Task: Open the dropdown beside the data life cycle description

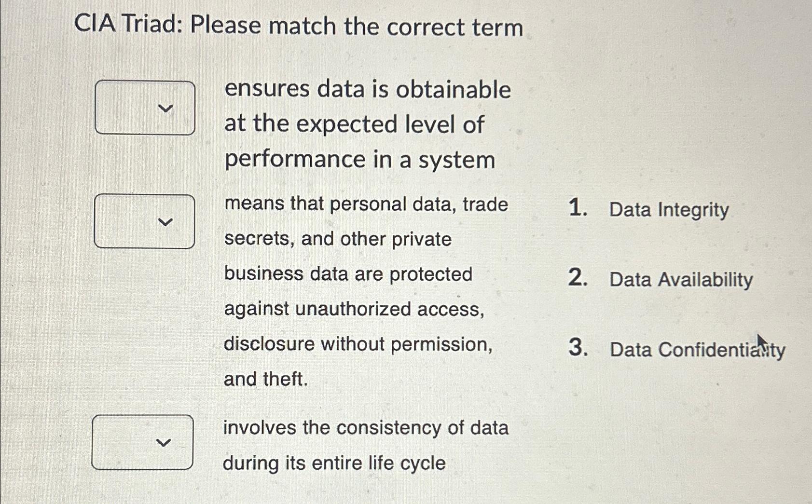Action: coord(143,441)
